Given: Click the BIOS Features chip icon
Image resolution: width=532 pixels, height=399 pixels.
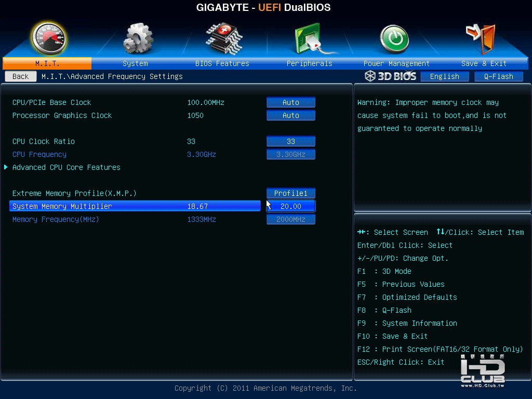Looking at the screenshot, I should point(224,38).
